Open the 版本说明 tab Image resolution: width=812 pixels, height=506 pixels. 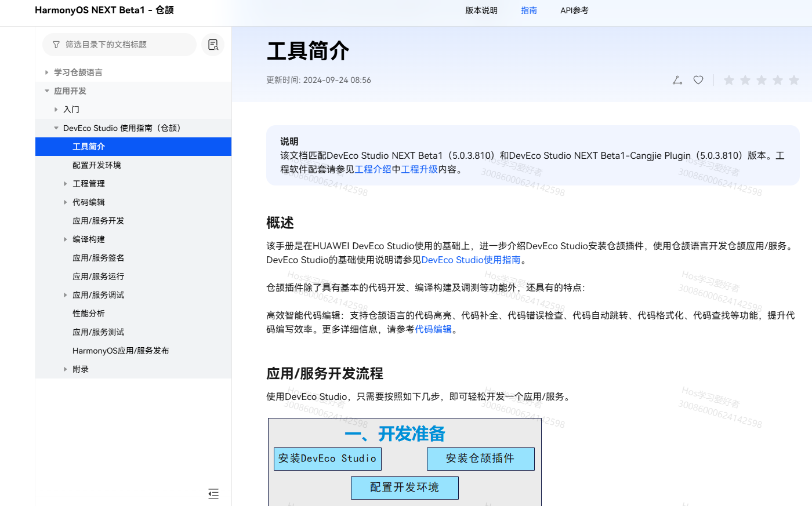481,10
